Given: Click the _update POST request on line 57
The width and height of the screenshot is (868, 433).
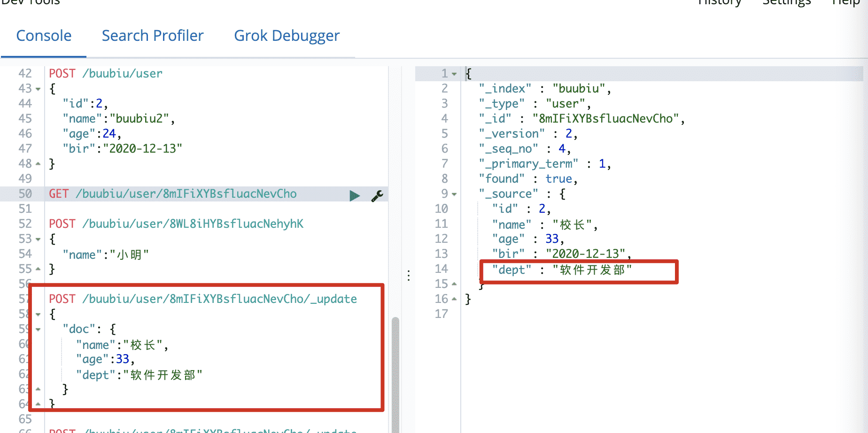Looking at the screenshot, I should tap(203, 299).
